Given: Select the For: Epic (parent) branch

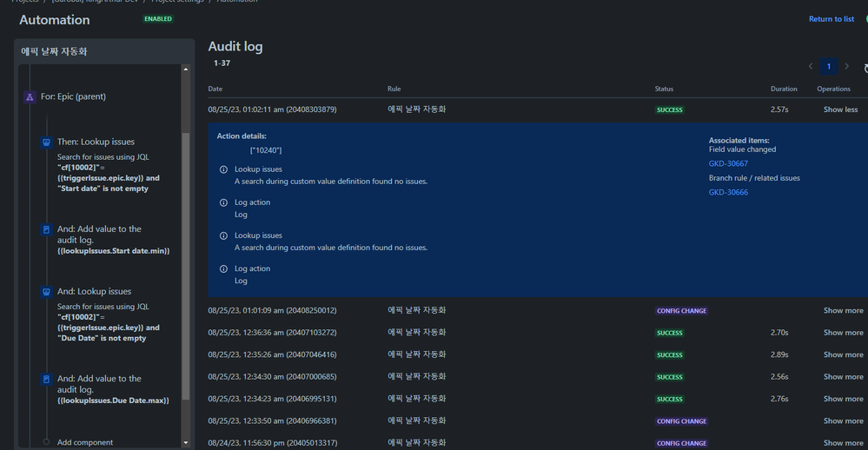Looking at the screenshot, I should [x=73, y=97].
